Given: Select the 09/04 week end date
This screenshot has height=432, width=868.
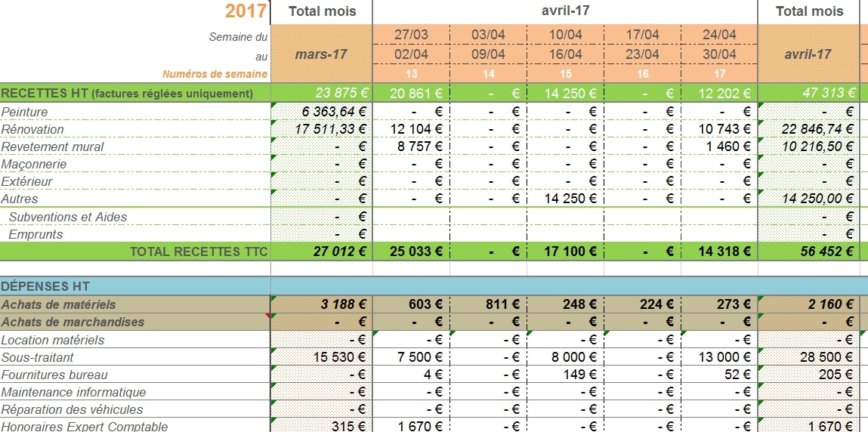Looking at the screenshot, I should [488, 54].
